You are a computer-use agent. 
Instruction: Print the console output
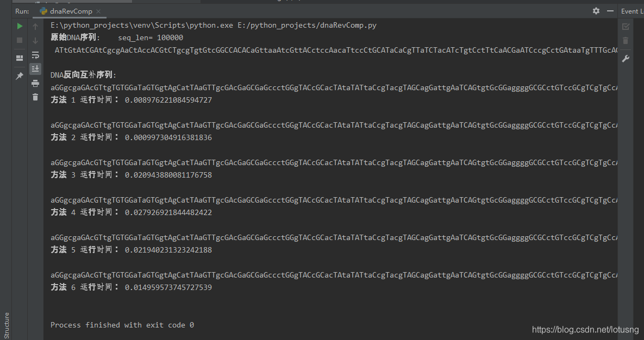tap(35, 83)
